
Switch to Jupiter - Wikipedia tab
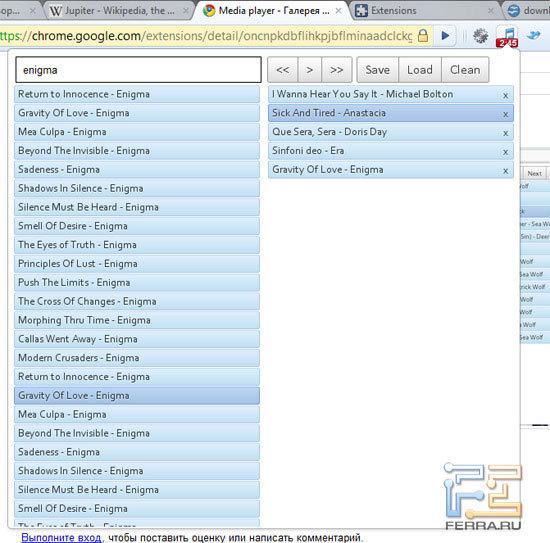pos(119,11)
